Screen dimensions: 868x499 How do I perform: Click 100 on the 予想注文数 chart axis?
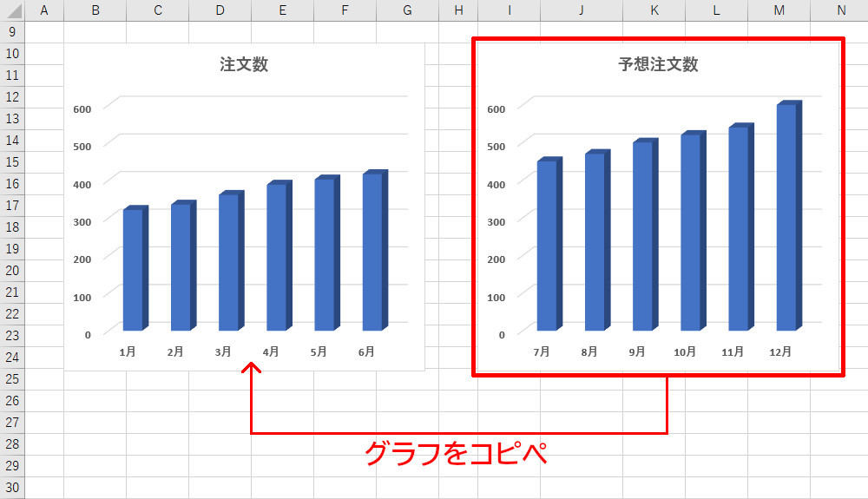(496, 298)
